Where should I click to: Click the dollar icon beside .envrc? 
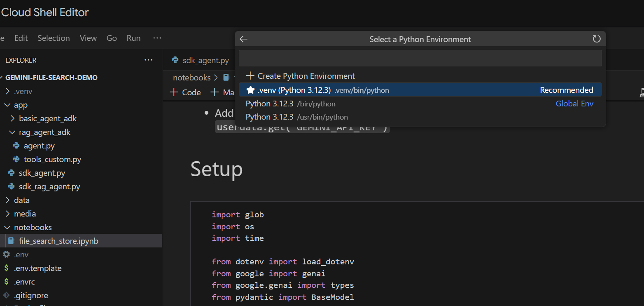click(7, 282)
